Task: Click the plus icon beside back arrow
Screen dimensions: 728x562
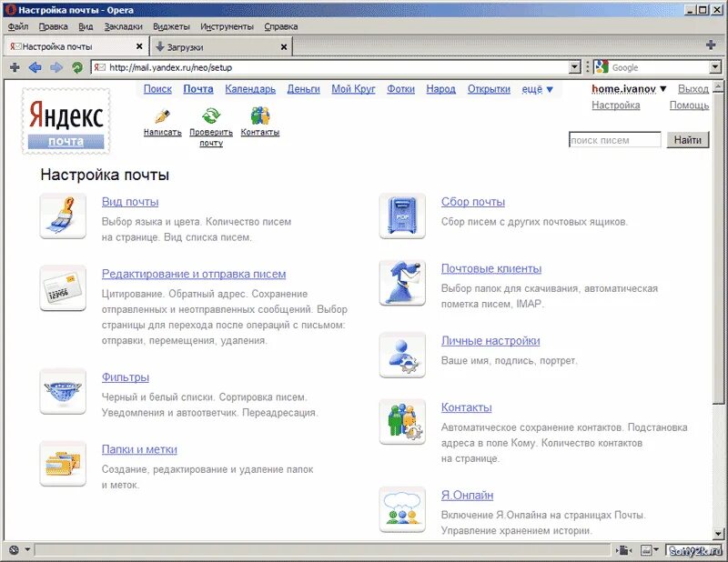Action: pos(15,68)
